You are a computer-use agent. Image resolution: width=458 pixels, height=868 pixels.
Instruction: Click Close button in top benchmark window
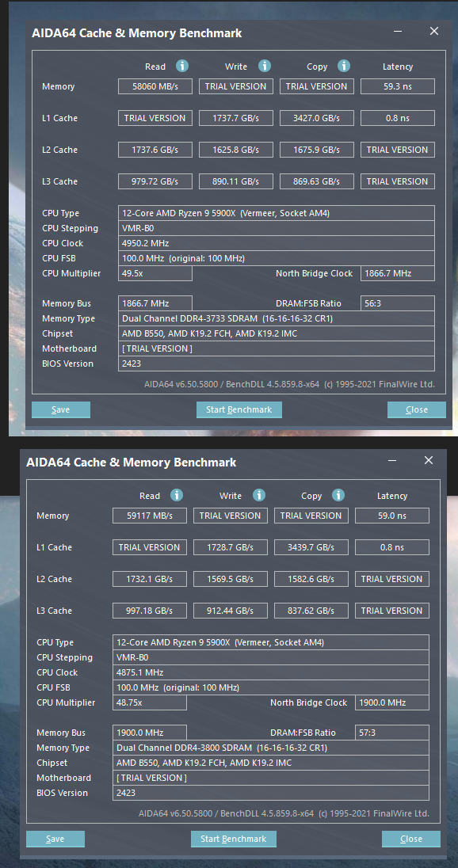[x=417, y=409]
